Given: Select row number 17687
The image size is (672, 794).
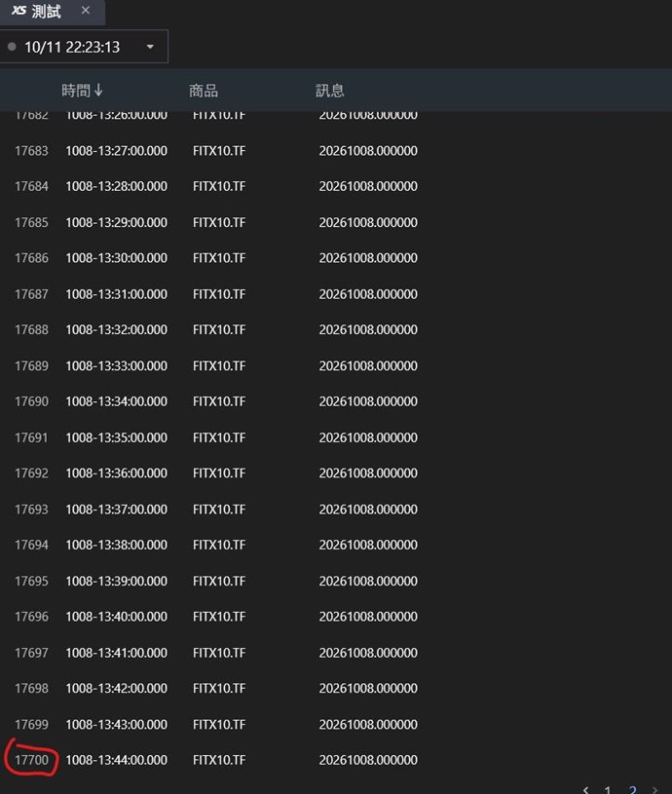Looking at the screenshot, I should click(x=31, y=294).
